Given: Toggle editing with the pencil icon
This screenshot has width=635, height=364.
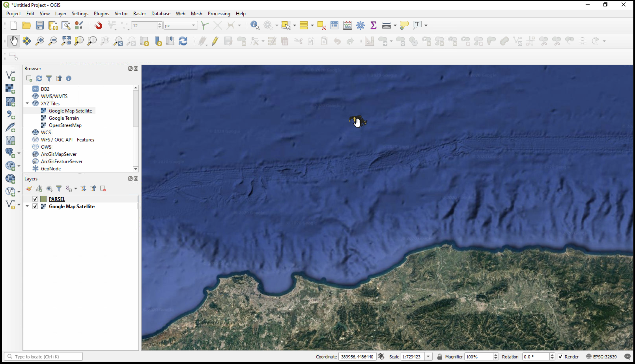Looking at the screenshot, I should 215,41.
